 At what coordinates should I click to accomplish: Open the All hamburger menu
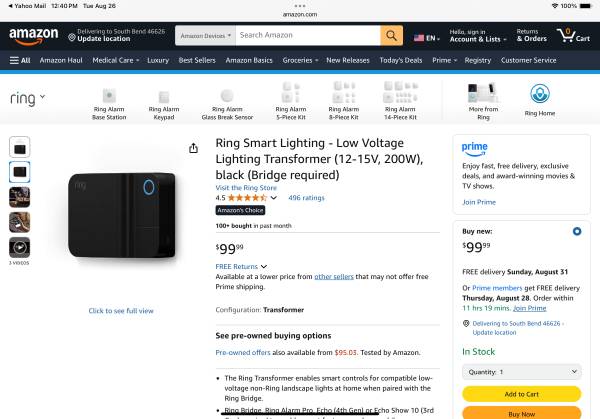tap(20, 60)
